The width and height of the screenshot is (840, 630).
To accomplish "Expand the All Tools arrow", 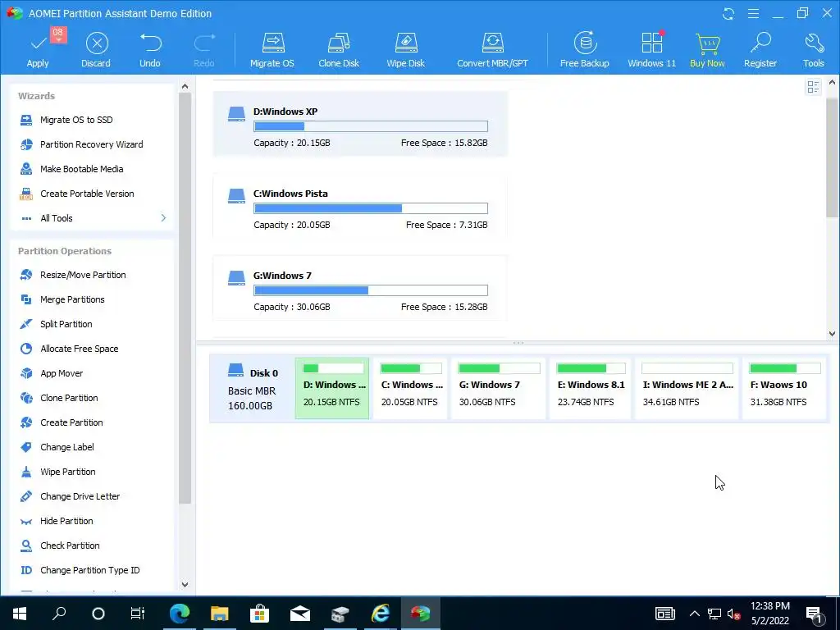I will pos(163,218).
